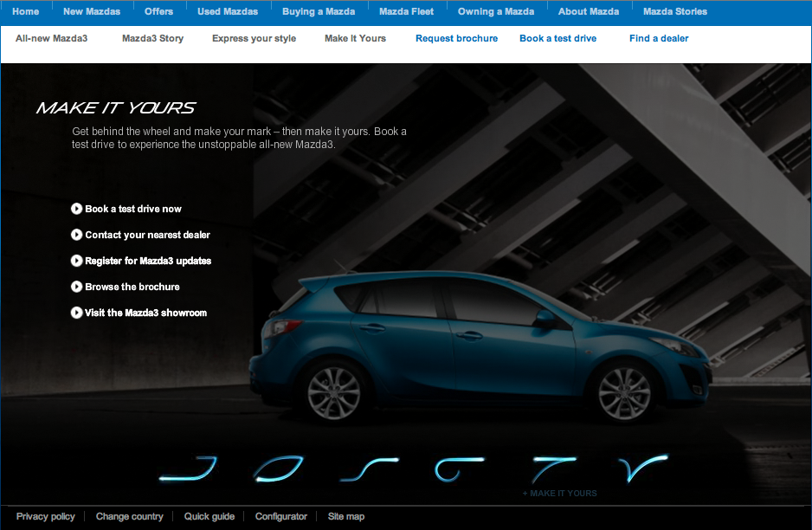The height and width of the screenshot is (530, 812).
Task: Open the New Mazdas menu
Action: 92,11
